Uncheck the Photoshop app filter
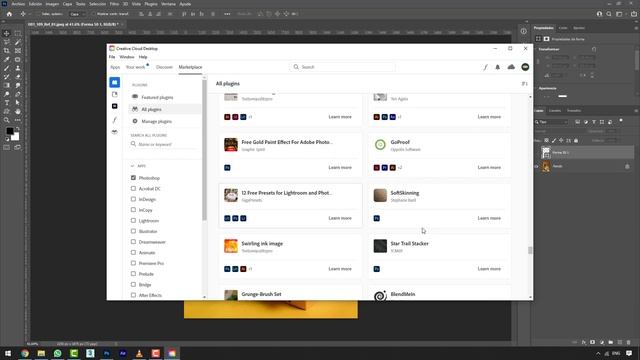 pos(133,178)
